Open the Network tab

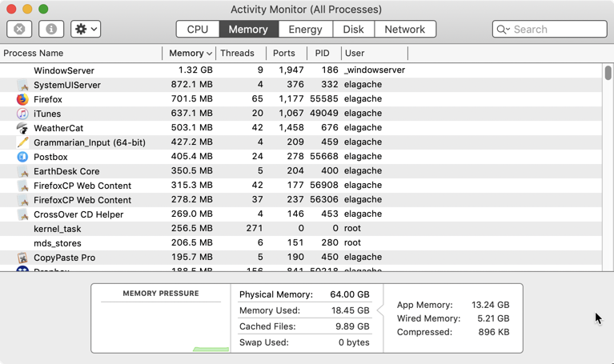tap(405, 30)
